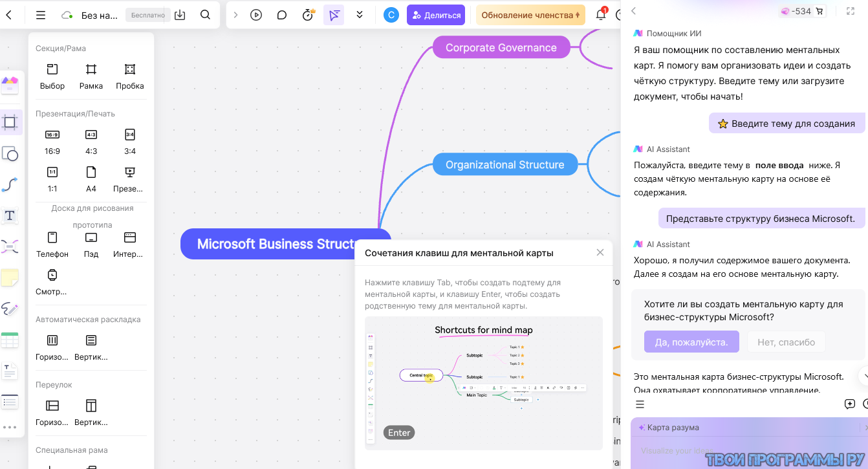Select the 3:4 presentation frame
Viewport: 868px width, 469px height.
point(130,142)
